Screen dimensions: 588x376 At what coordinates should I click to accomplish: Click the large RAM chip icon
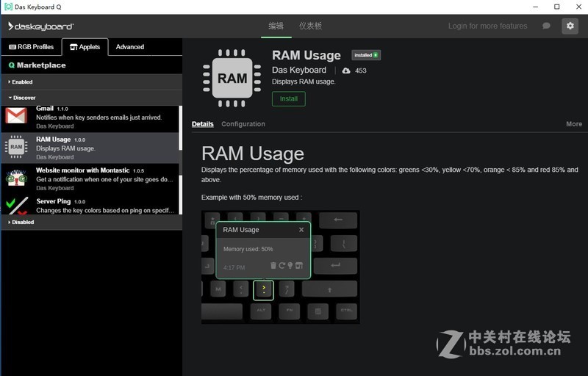pos(232,78)
